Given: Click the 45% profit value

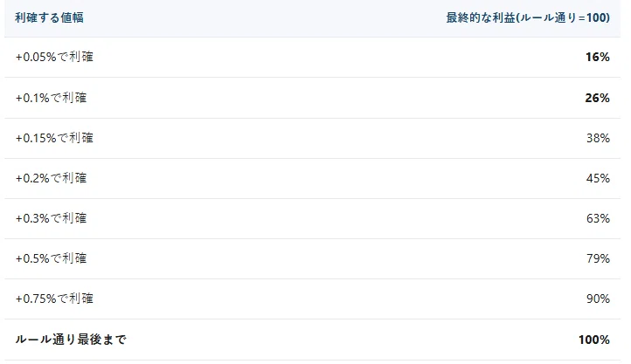Looking at the screenshot, I should (598, 178).
